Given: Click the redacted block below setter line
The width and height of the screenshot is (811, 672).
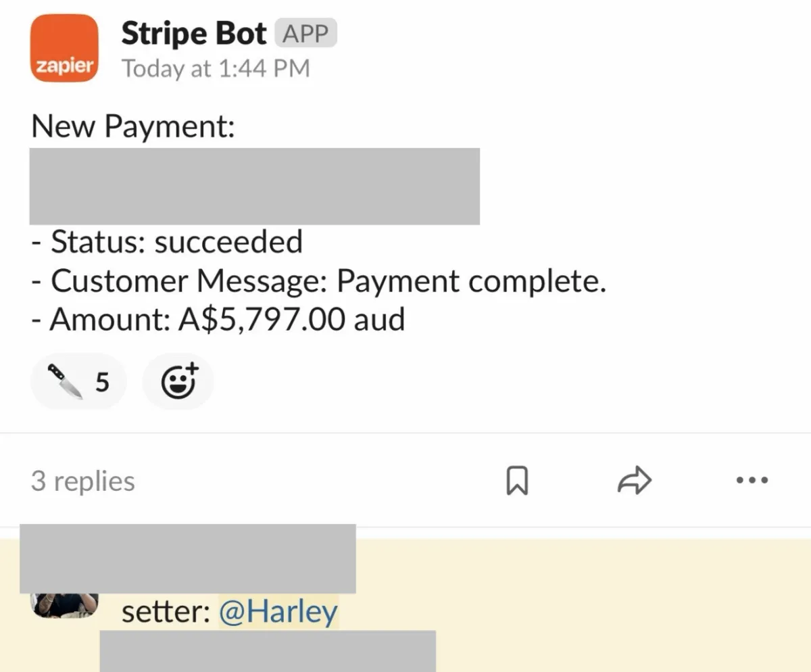Looking at the screenshot, I should click(268, 651).
